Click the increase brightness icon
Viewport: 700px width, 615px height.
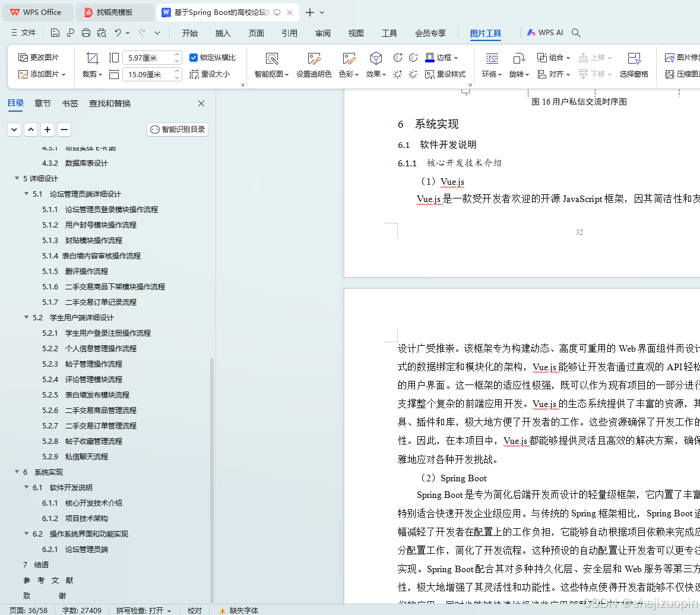[398, 74]
